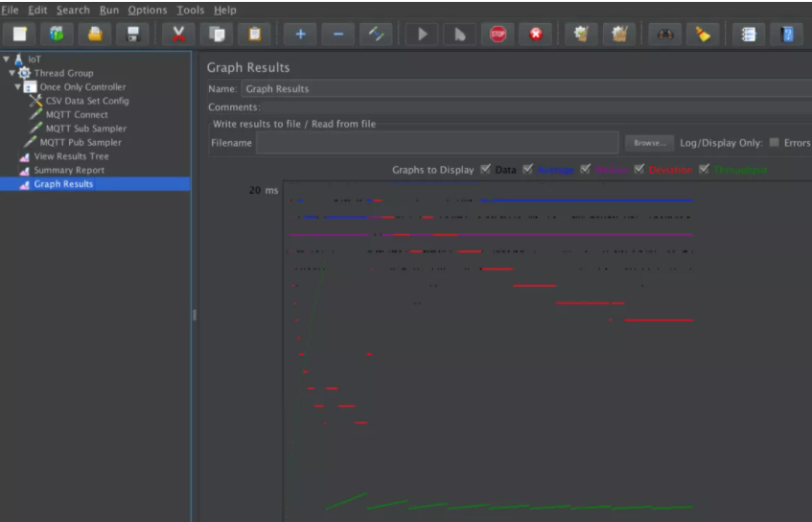812x522 pixels.
Task: Save the test plan with disk icon
Action: click(x=133, y=35)
